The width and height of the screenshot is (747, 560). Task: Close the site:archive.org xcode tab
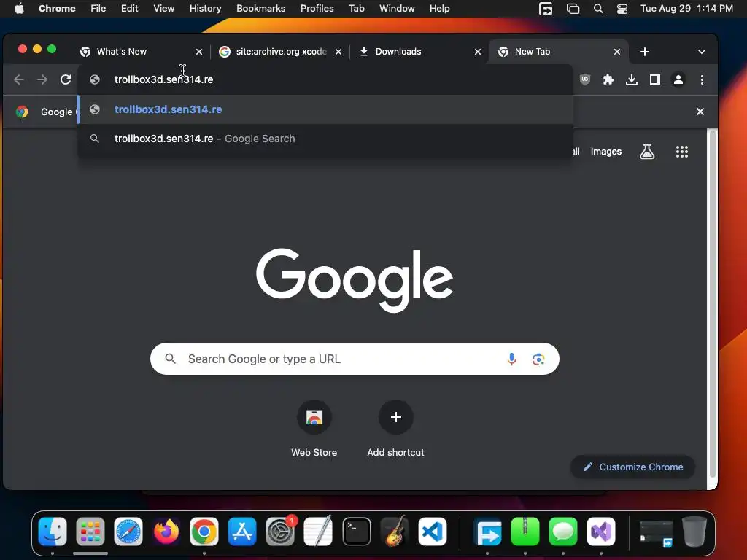point(338,52)
